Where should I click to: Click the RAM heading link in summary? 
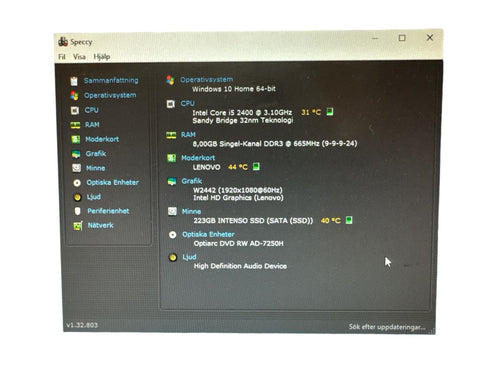pyautogui.click(x=188, y=135)
